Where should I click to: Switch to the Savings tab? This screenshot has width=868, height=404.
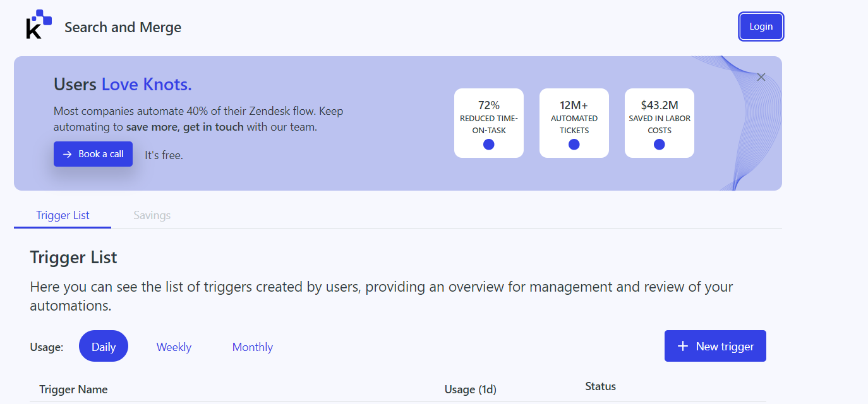point(152,215)
